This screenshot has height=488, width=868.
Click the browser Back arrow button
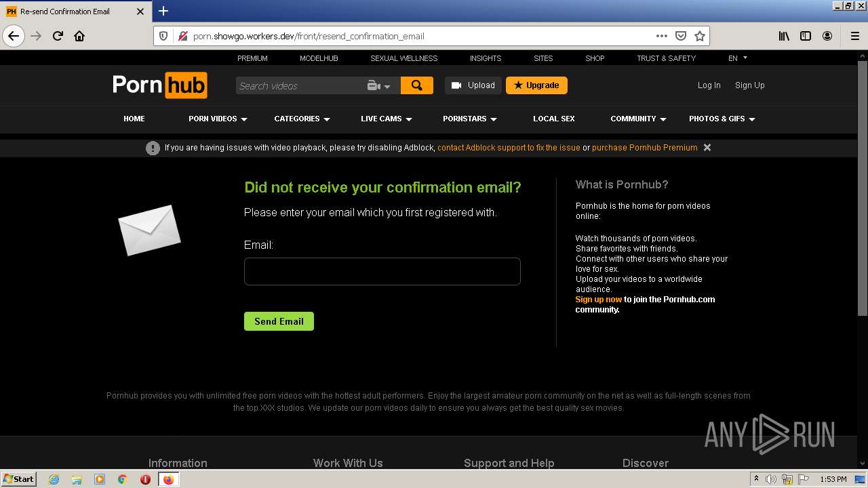tap(14, 36)
